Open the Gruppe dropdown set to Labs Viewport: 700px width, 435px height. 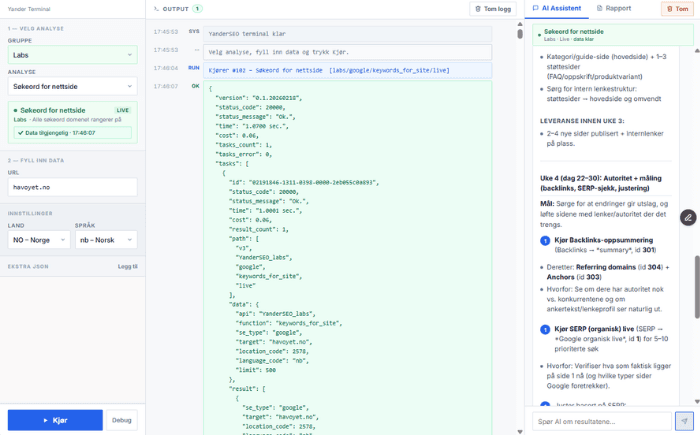click(x=72, y=55)
